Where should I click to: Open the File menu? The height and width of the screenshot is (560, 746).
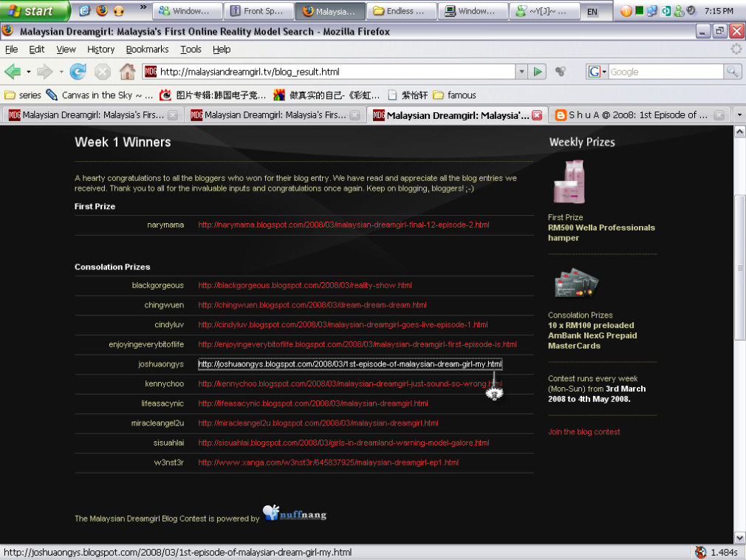11,49
